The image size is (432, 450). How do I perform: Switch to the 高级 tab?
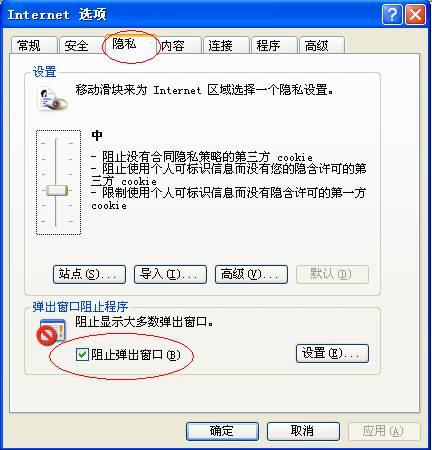point(322,46)
